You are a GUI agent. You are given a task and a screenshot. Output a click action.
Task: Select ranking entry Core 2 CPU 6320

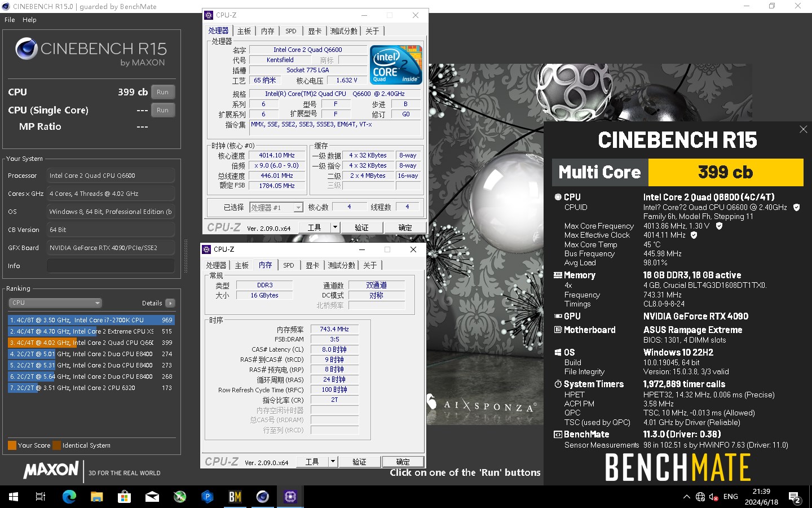(91, 388)
